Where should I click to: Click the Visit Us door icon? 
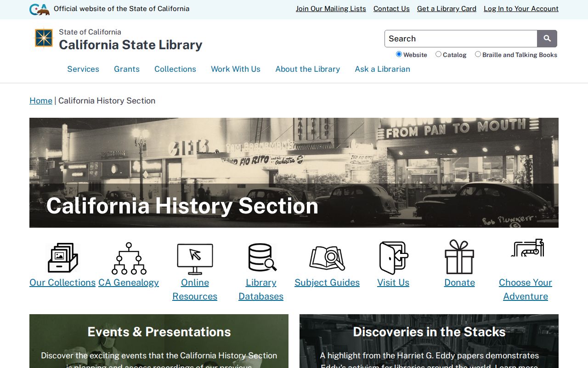point(394,258)
